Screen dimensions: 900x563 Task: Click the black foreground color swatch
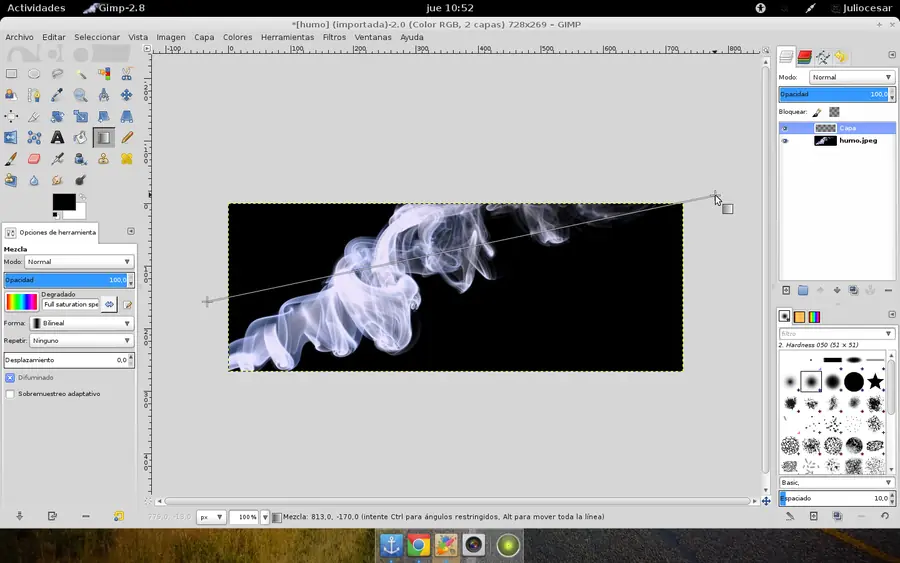[x=63, y=202]
